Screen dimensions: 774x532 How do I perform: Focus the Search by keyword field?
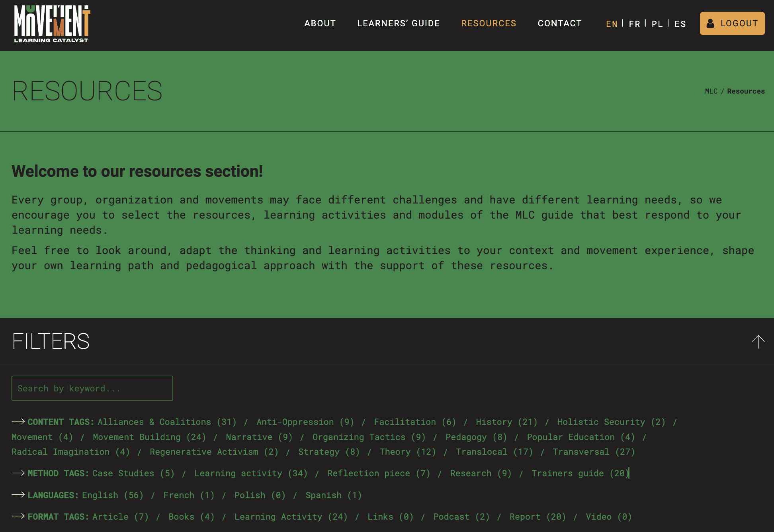point(92,388)
